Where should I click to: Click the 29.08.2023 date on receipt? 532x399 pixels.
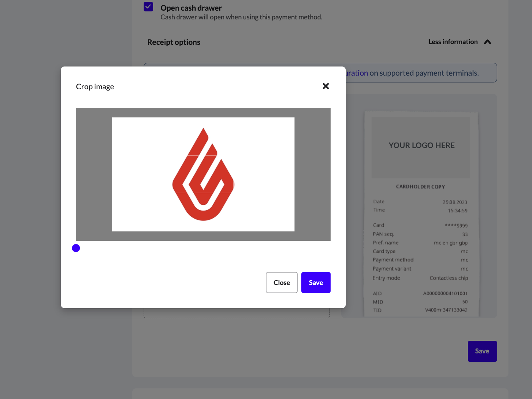click(455, 202)
